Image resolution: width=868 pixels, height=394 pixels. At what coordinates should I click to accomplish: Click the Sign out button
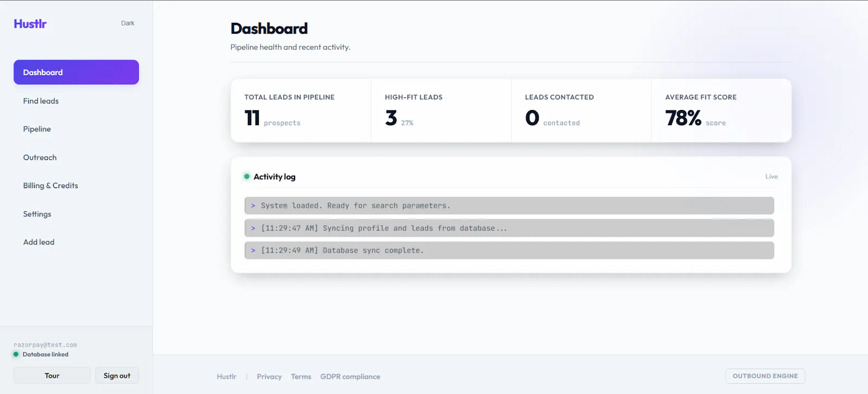point(117,376)
